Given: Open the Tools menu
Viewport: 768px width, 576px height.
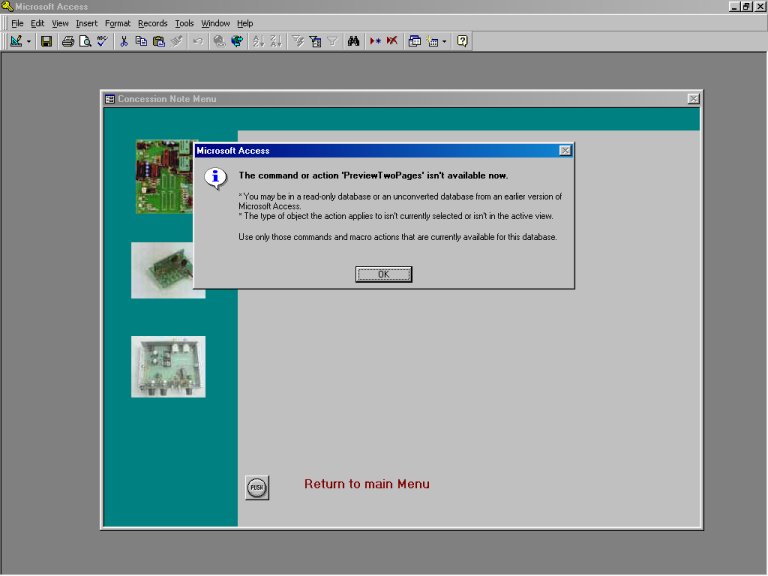Looking at the screenshot, I should pyautogui.click(x=184, y=23).
